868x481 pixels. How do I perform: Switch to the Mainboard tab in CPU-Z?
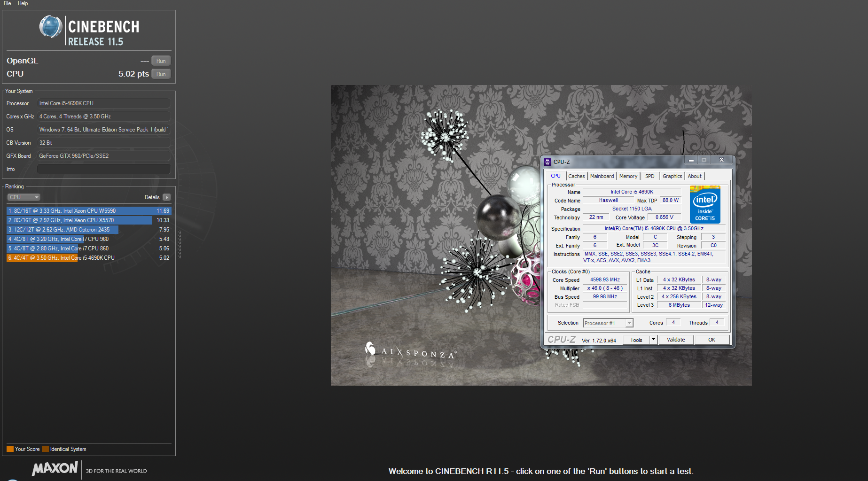pos(602,176)
